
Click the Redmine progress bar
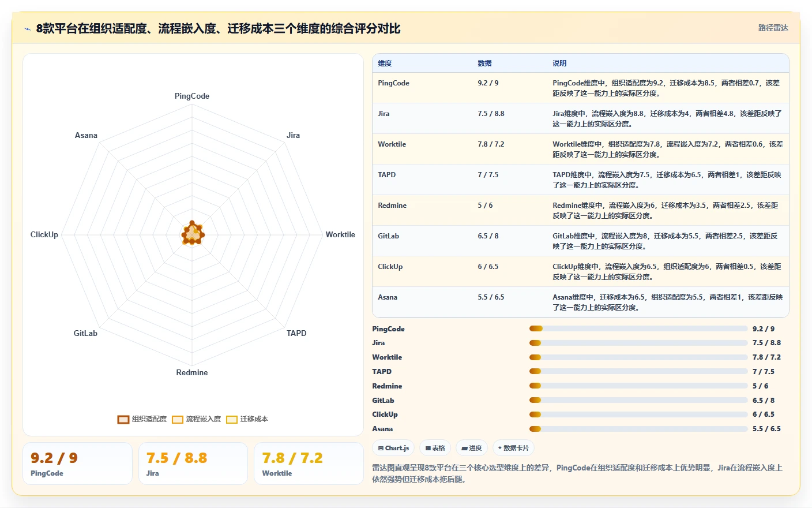click(x=638, y=386)
